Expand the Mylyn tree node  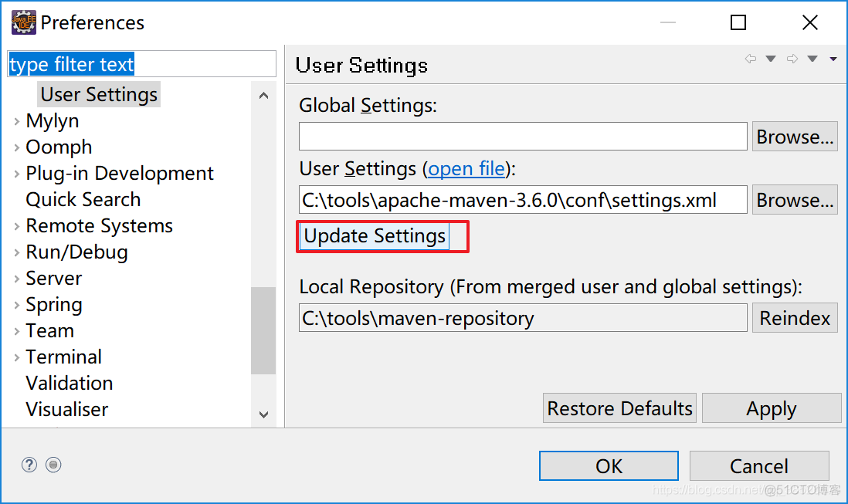pyautogui.click(x=17, y=121)
